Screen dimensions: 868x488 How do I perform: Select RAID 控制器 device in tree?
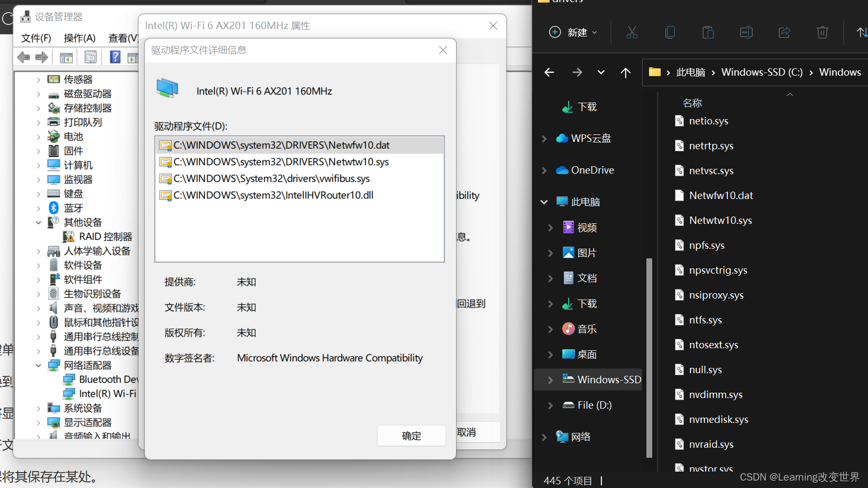[98, 237]
